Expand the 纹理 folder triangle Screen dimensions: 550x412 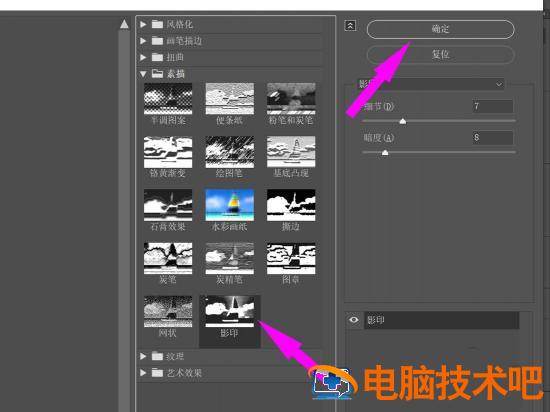(x=143, y=356)
